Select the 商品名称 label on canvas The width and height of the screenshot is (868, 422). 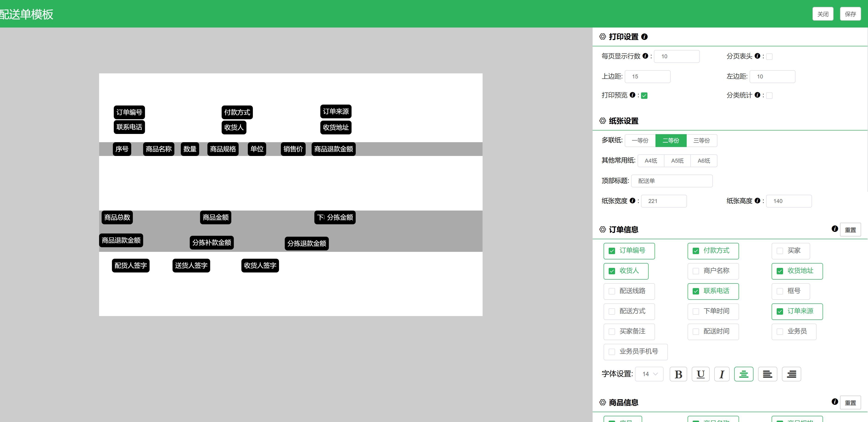(x=159, y=149)
